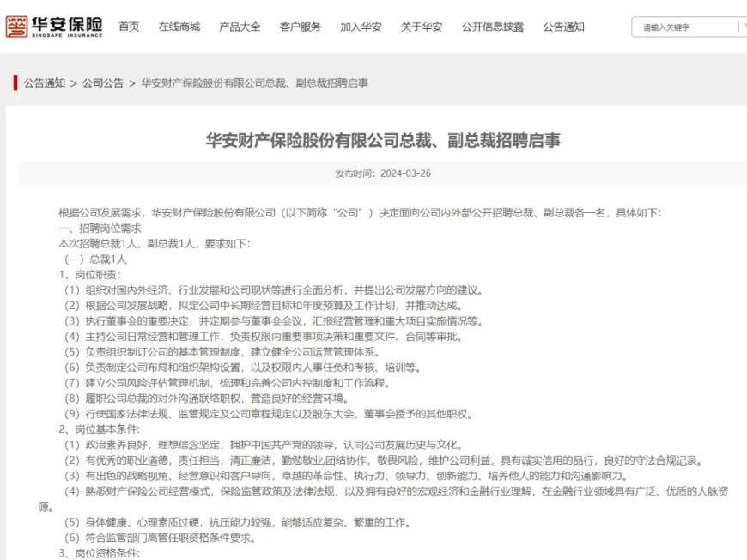Screen dimensions: 747x560
Task: Click 关于华安 in the top menu
Action: [x=422, y=27]
